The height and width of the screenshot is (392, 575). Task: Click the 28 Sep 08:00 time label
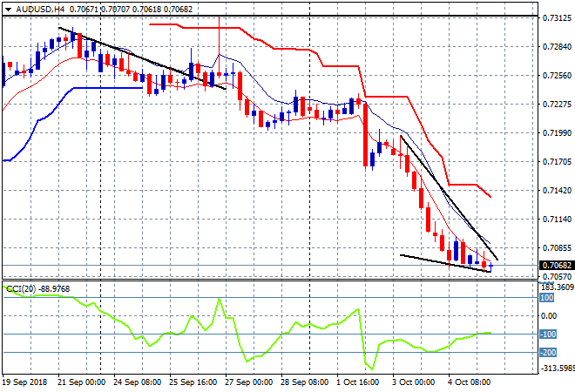[x=304, y=382]
